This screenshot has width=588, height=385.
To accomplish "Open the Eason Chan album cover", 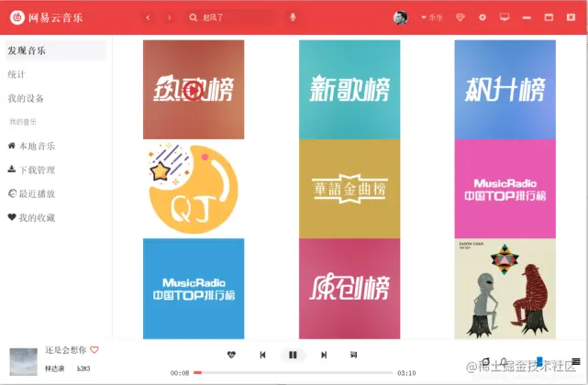I will [x=505, y=289].
